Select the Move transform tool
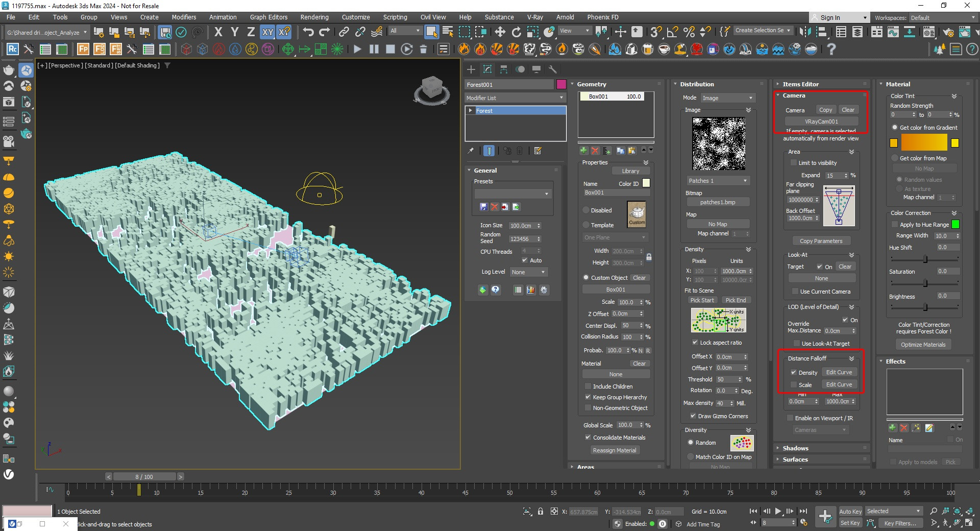The image size is (980, 531). click(x=500, y=32)
